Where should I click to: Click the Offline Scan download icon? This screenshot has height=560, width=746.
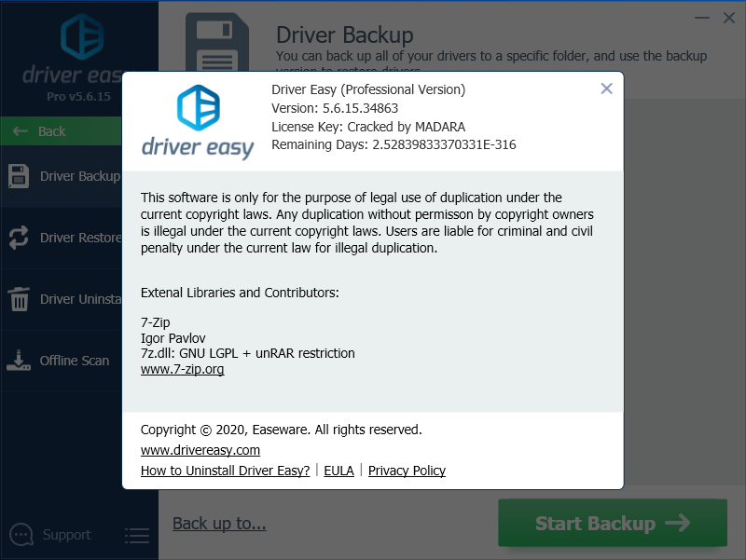click(x=19, y=361)
